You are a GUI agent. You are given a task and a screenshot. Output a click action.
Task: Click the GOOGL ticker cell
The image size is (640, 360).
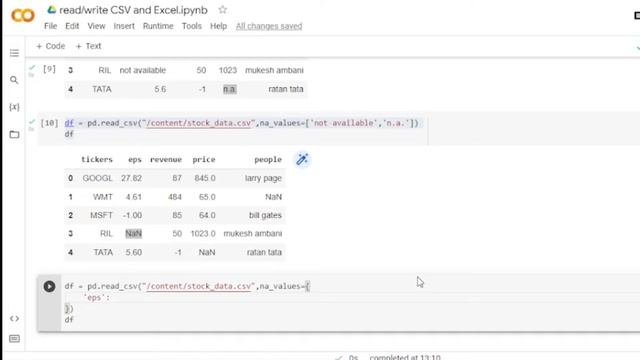coord(97,178)
